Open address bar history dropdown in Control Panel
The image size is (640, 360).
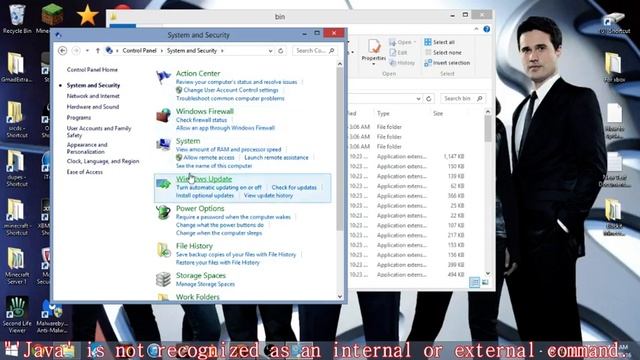(x=270, y=51)
